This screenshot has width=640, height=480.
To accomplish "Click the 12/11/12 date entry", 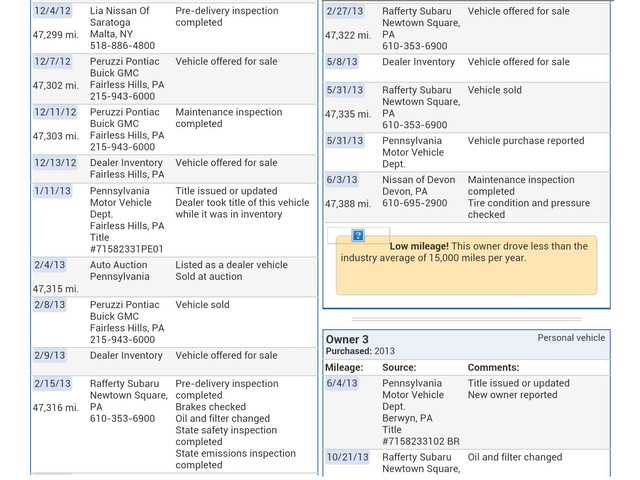I will coord(55,112).
